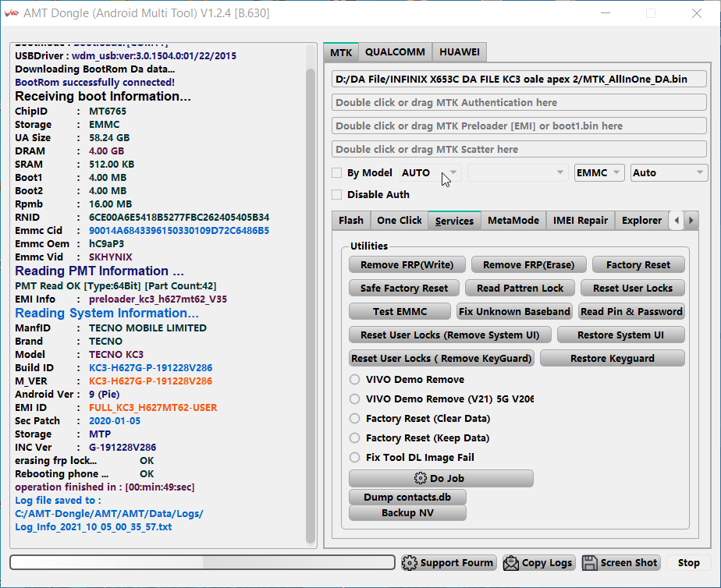Switch to the QUALCOMM tab

pos(395,52)
